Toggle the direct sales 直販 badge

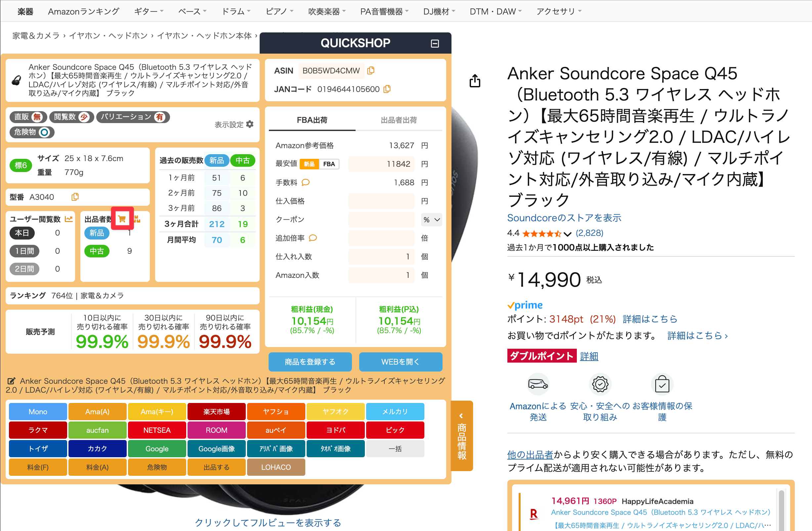pyautogui.click(x=28, y=117)
